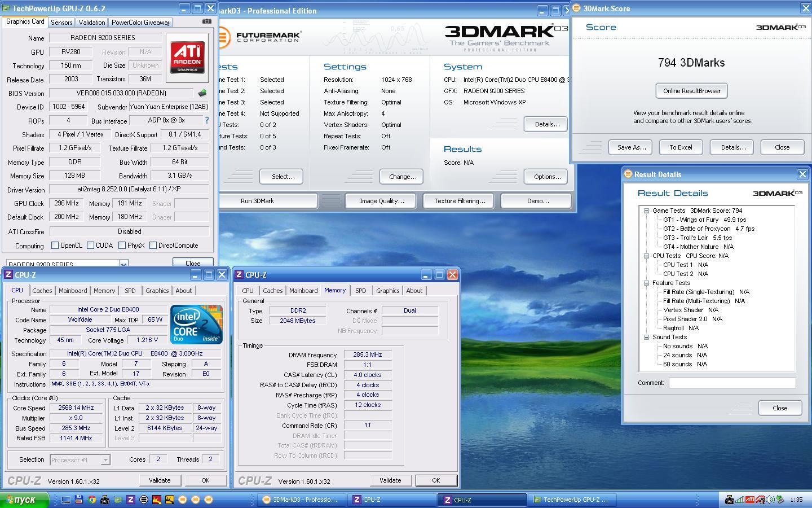Launch Google Chrome from quick launch
Screen dimensions: 812x508
pyautogui.click(x=92, y=500)
